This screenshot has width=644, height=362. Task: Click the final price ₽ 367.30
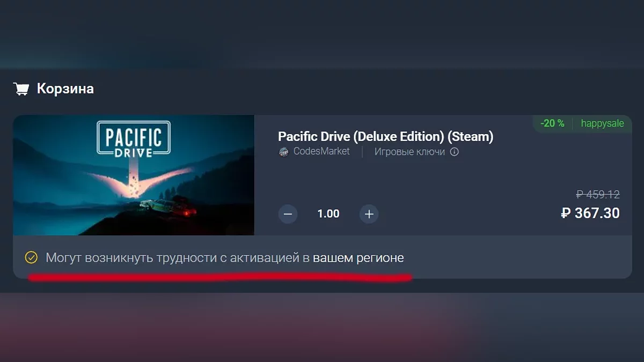tap(590, 213)
